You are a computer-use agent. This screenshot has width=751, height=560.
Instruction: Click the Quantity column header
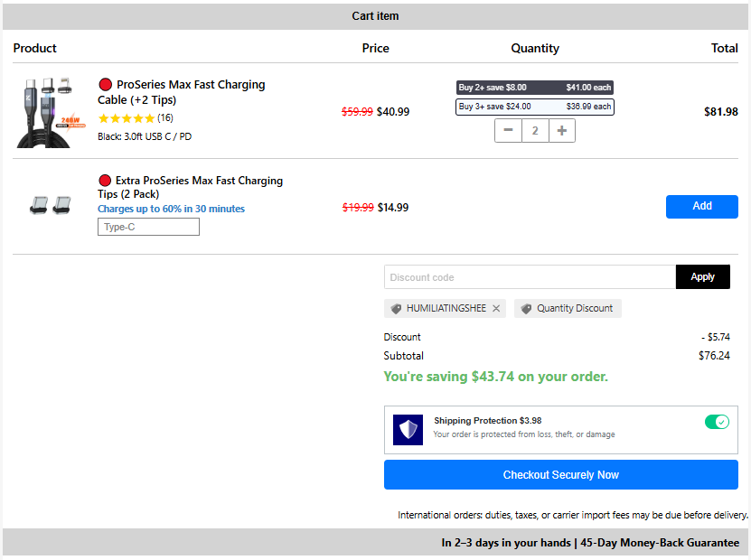[535, 49]
